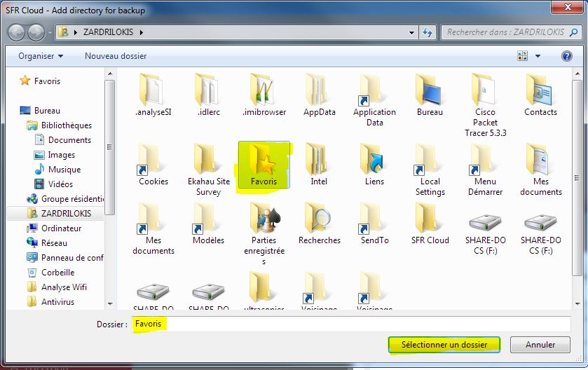Select the Intel folder
This screenshot has height=370, width=588.
click(x=319, y=164)
